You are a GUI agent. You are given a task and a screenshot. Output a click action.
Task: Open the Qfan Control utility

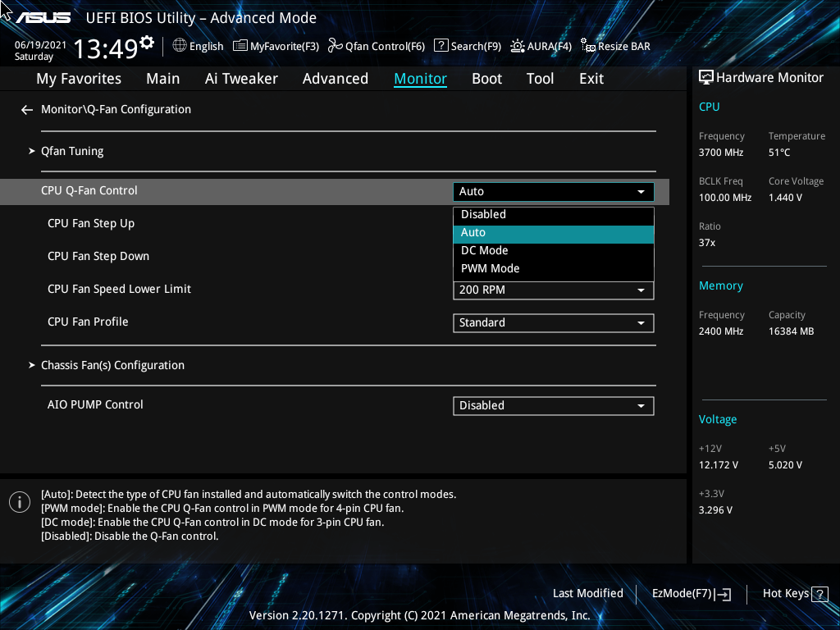[x=376, y=46]
